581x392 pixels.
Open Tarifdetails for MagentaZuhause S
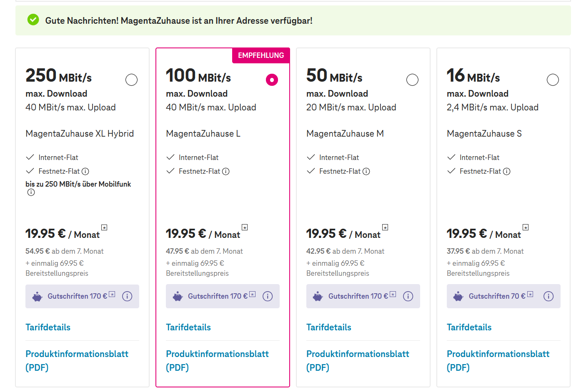(x=469, y=327)
